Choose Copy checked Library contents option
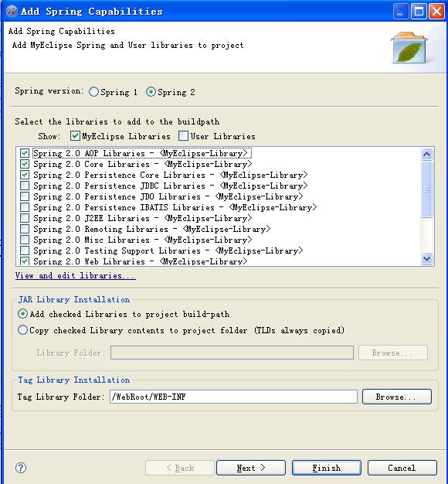This screenshot has height=484, width=448. click(x=22, y=330)
